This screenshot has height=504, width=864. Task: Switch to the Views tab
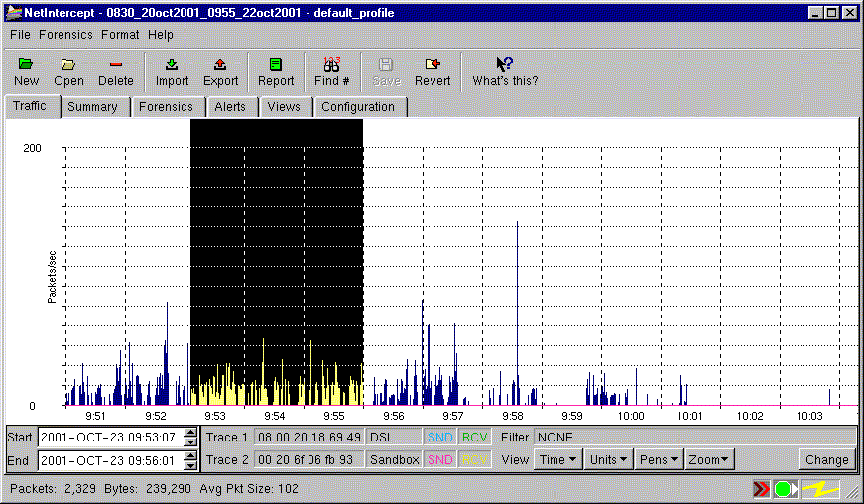(x=284, y=107)
